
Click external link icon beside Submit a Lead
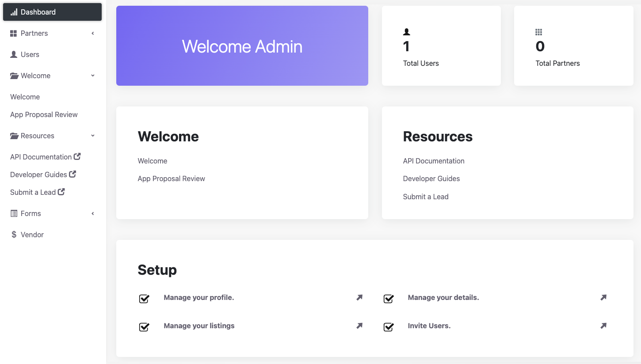pyautogui.click(x=61, y=192)
